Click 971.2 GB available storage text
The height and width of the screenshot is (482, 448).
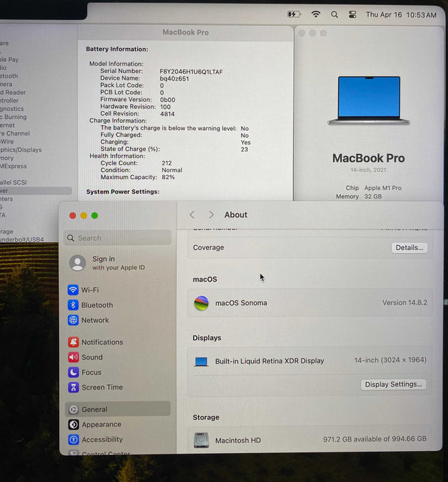click(x=374, y=439)
